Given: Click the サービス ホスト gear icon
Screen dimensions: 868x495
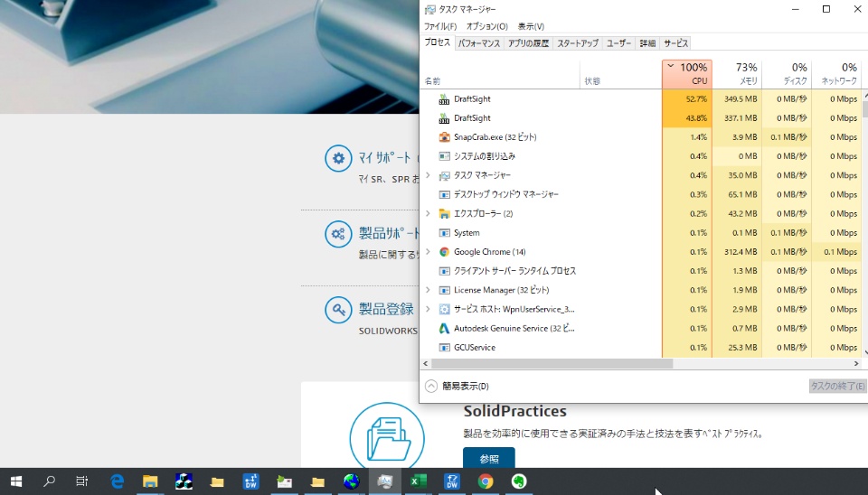Looking at the screenshot, I should (x=444, y=309).
